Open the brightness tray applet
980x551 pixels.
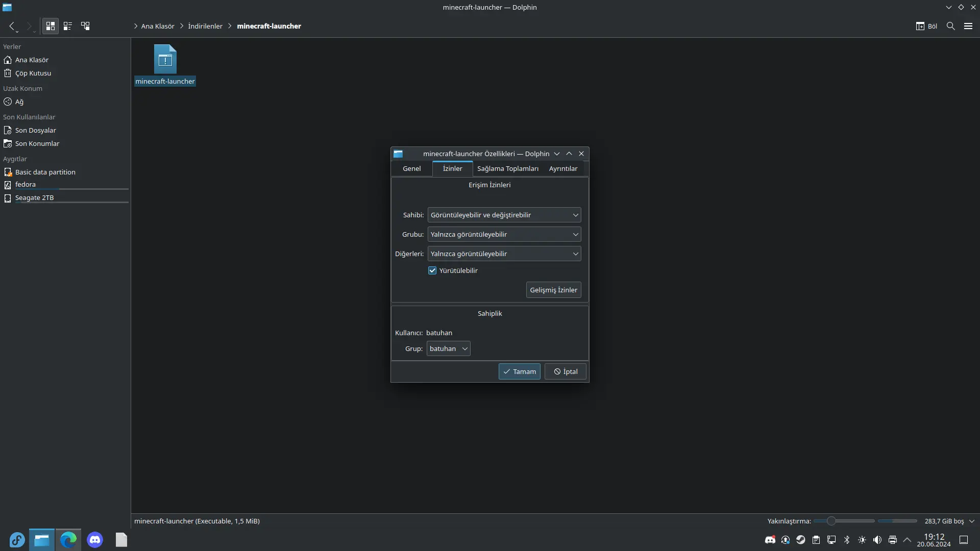(862, 540)
